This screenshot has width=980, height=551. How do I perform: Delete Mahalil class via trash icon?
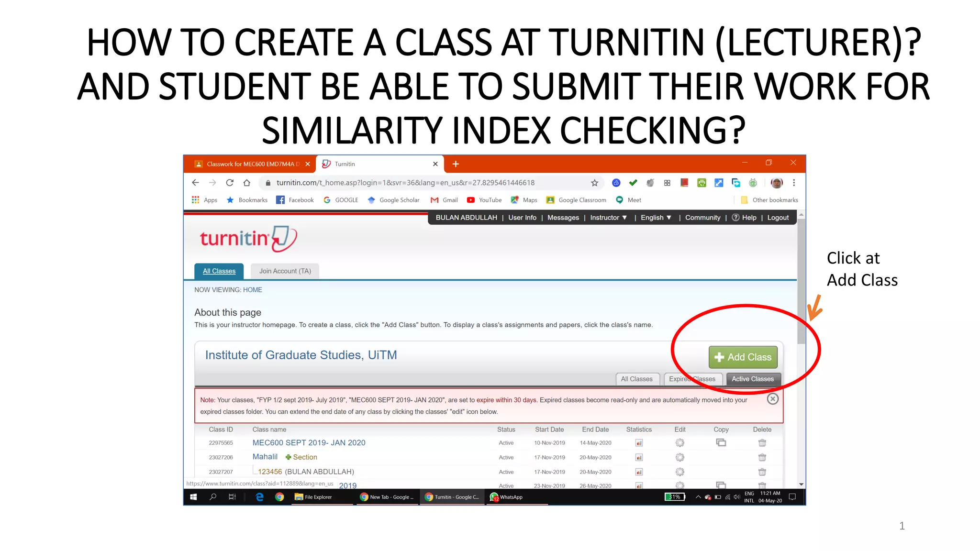click(762, 457)
